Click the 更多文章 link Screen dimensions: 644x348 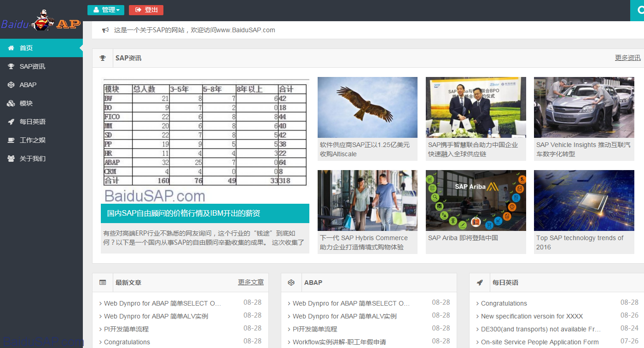[x=251, y=282]
